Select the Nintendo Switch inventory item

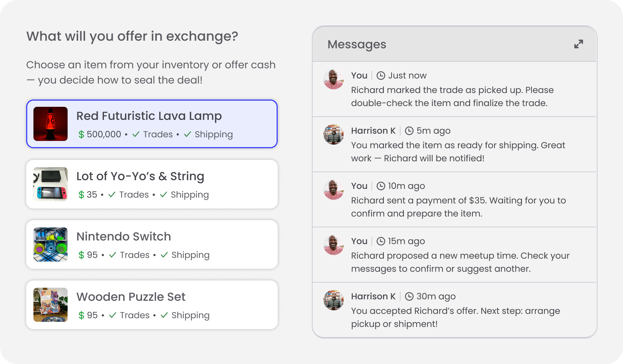click(x=152, y=244)
